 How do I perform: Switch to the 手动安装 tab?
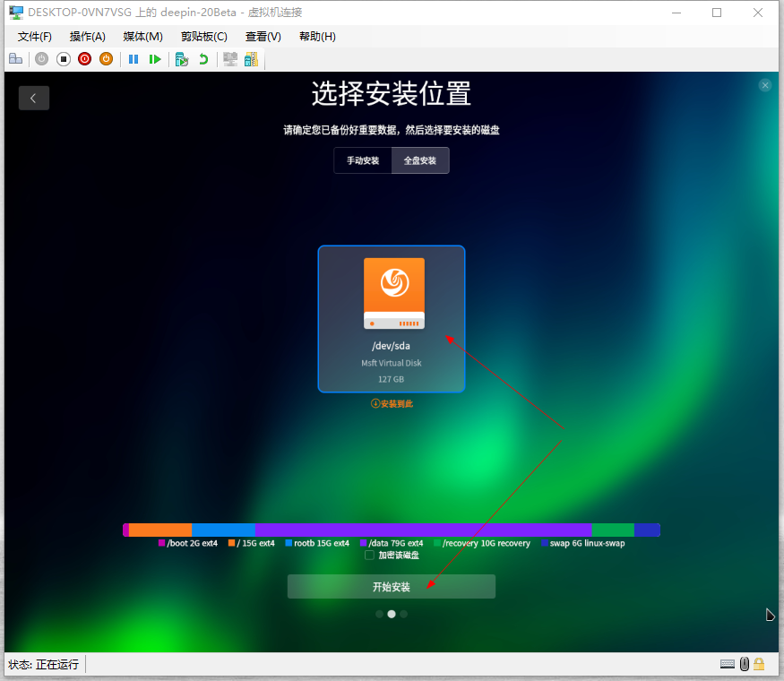[362, 160]
